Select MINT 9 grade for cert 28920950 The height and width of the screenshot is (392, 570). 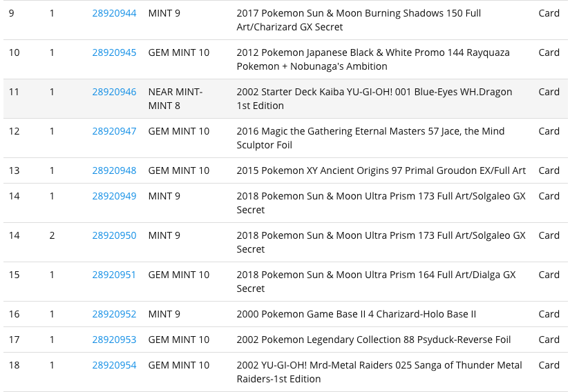tap(164, 235)
